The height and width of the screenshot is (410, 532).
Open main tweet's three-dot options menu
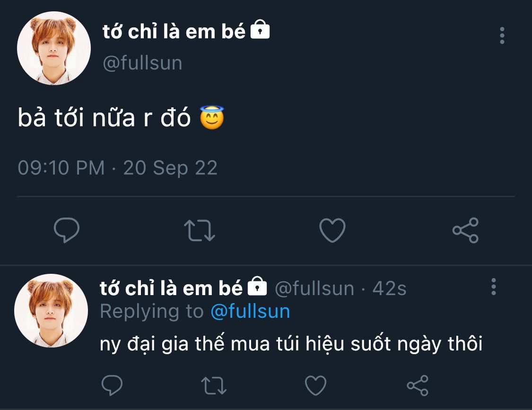[x=502, y=35]
